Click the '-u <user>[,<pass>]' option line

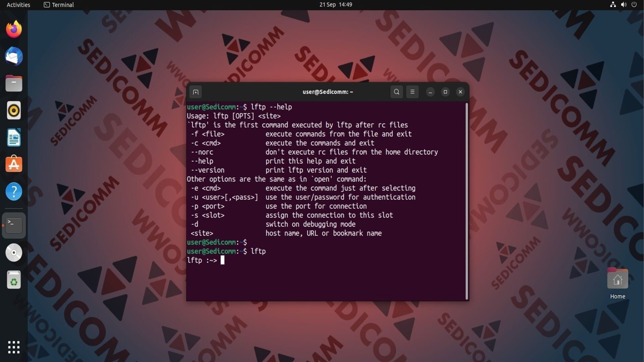pos(303,197)
